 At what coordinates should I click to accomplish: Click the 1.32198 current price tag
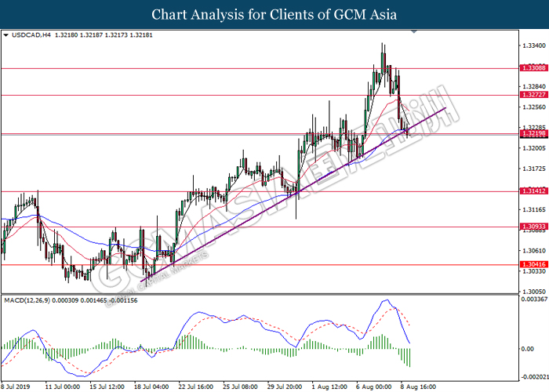pos(533,134)
